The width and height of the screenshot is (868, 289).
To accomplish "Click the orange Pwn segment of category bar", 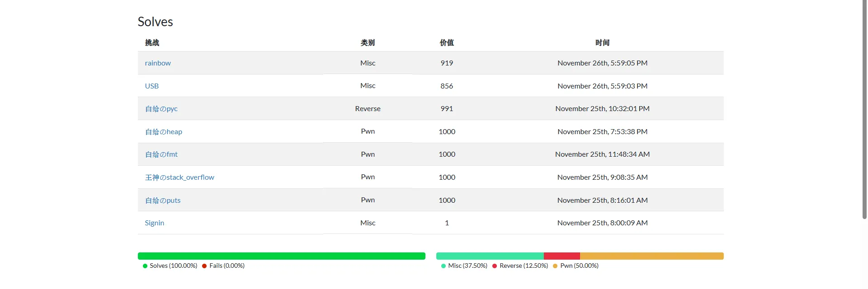I will coord(652,256).
